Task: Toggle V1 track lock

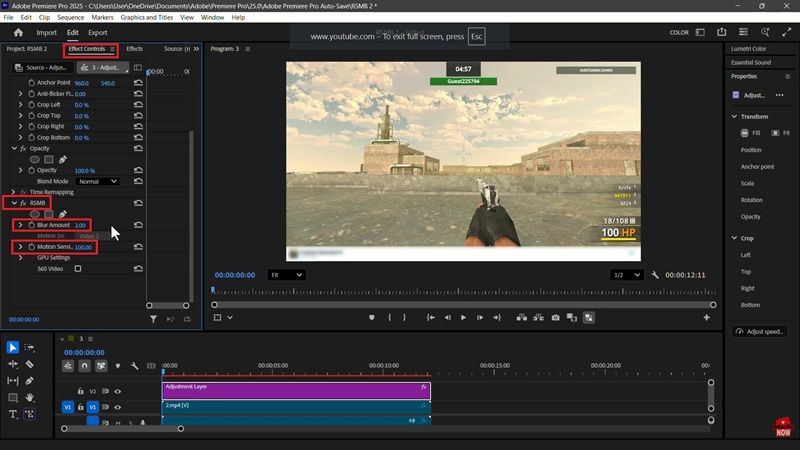Action: 81,407
